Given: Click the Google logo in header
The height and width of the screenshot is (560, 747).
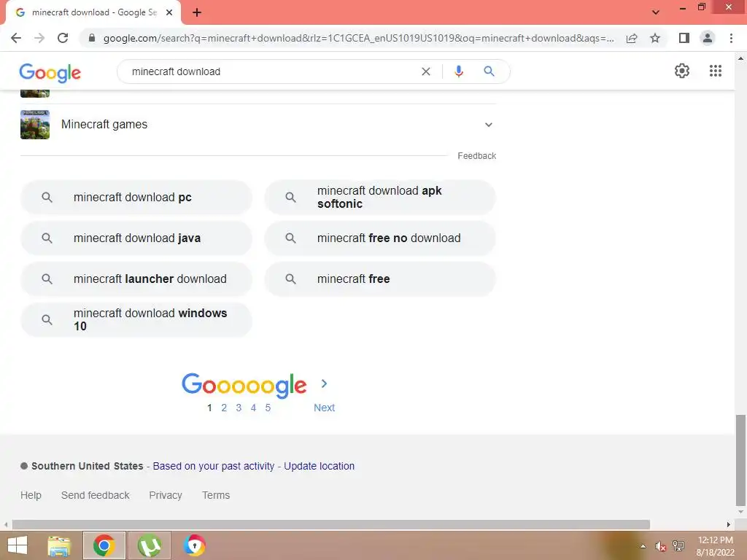Looking at the screenshot, I should [x=50, y=72].
